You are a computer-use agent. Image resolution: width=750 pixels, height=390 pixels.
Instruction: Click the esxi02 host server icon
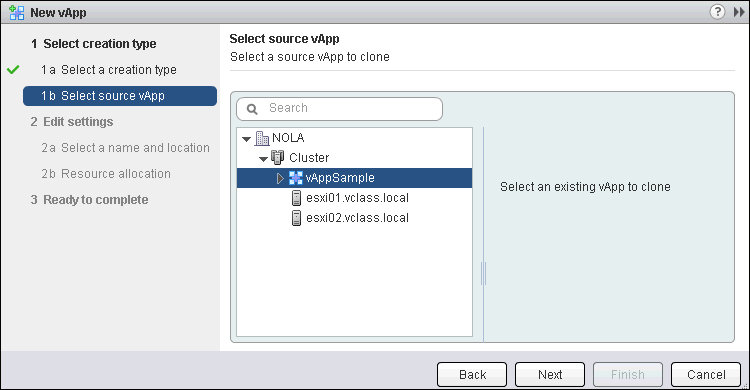(297, 218)
